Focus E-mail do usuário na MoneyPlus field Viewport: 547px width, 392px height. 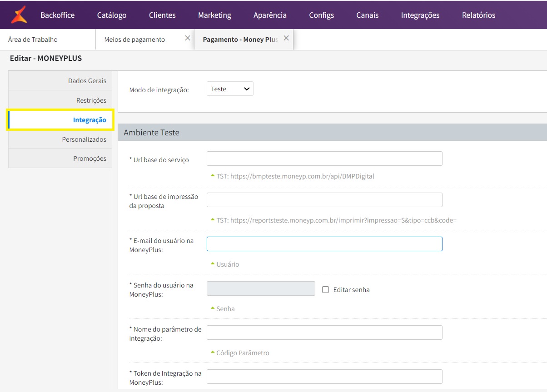pyautogui.click(x=324, y=244)
